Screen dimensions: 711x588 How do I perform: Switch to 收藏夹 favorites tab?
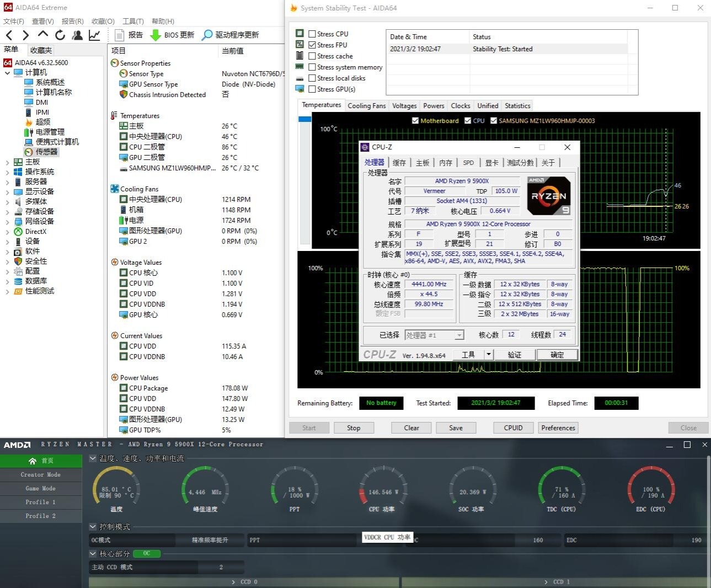pos(41,50)
